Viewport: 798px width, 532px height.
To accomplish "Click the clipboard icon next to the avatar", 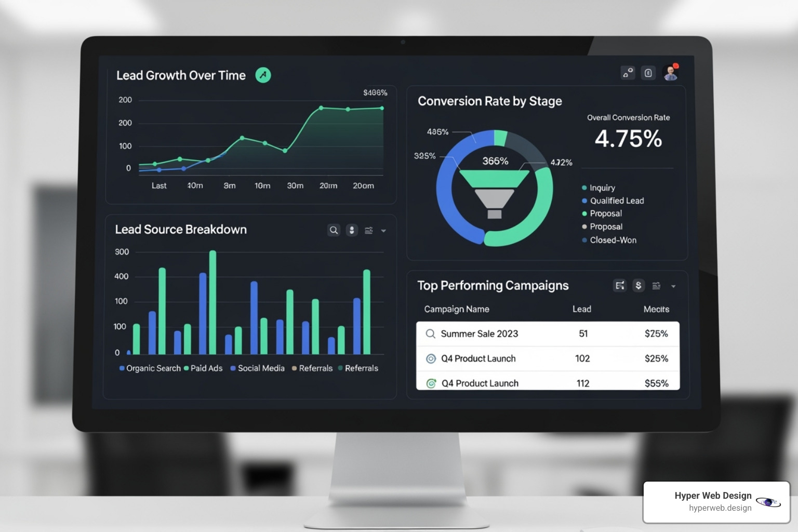I will 648,73.
